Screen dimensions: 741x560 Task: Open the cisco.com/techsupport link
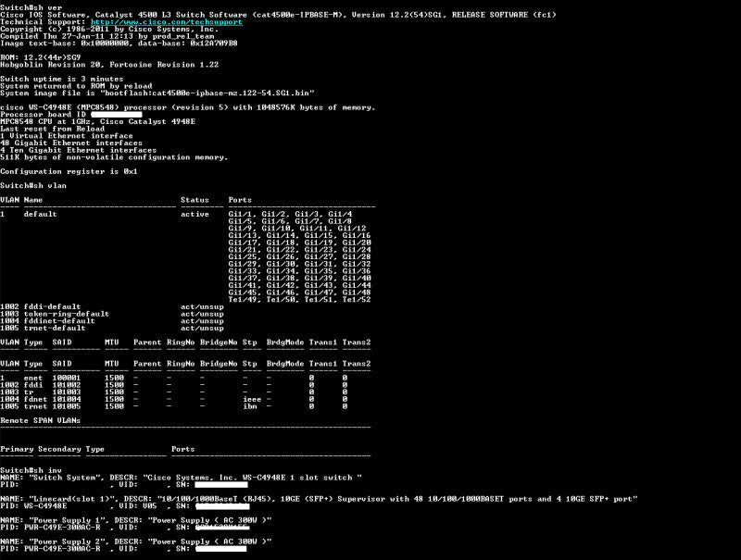pos(167,21)
